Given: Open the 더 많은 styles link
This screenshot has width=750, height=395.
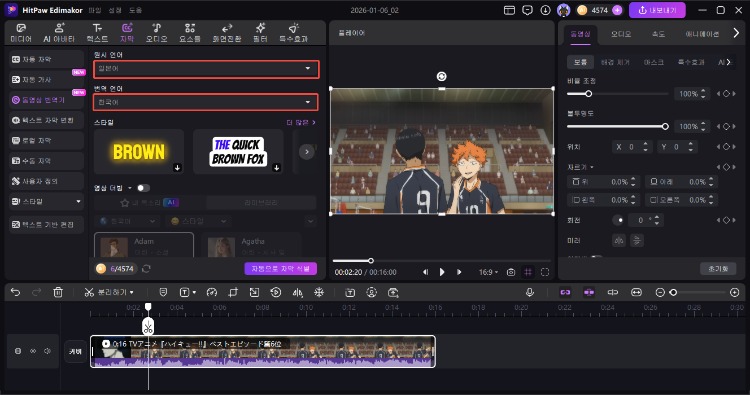Looking at the screenshot, I should tap(301, 122).
